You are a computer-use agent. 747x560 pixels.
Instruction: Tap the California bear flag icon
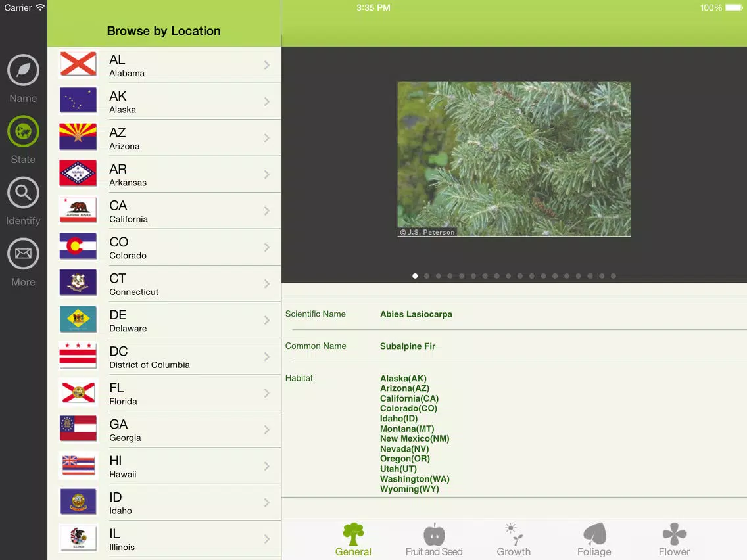coord(78,210)
